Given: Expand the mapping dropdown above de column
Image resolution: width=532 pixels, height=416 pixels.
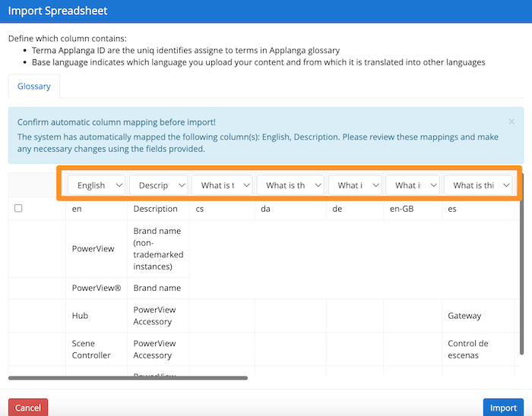Looking at the screenshot, I should (x=355, y=185).
